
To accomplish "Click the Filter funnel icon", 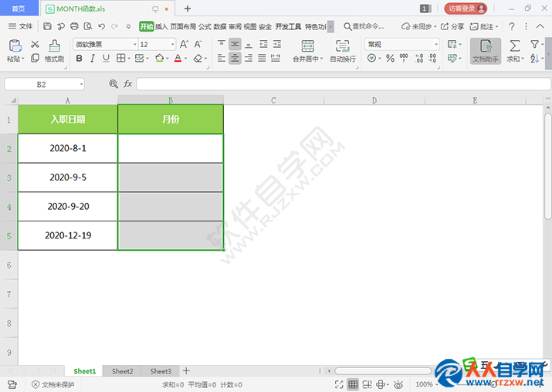I will (534, 44).
